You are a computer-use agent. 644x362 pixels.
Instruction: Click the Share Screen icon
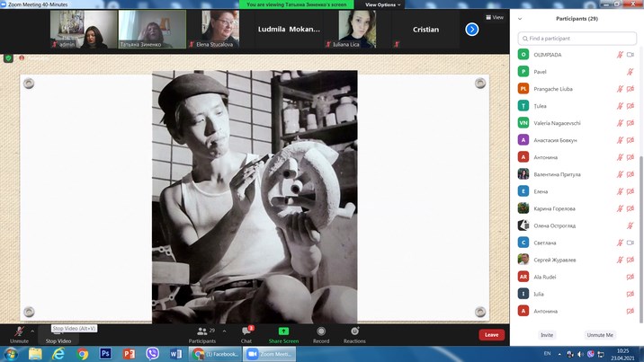pos(283,331)
